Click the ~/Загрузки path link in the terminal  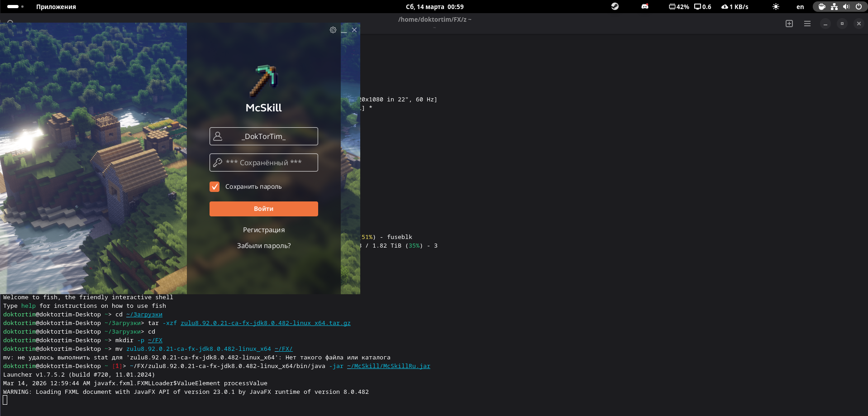click(x=144, y=315)
